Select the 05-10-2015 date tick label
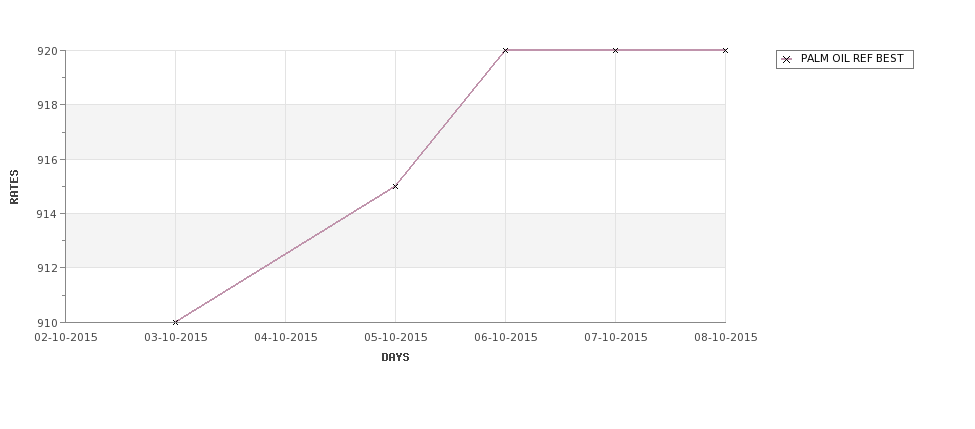The image size is (975, 429). click(396, 338)
